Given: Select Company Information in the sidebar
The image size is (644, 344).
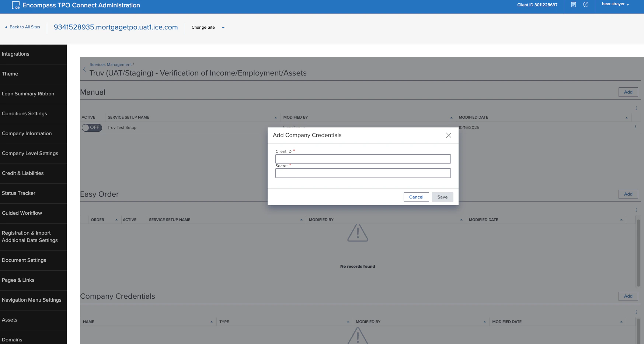Looking at the screenshot, I should click(x=27, y=133).
